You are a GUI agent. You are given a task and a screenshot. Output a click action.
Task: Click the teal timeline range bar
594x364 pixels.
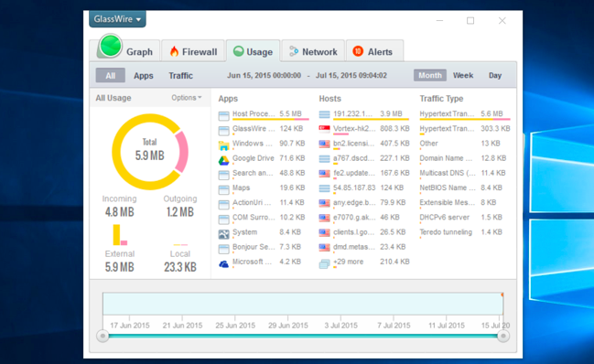point(303,336)
